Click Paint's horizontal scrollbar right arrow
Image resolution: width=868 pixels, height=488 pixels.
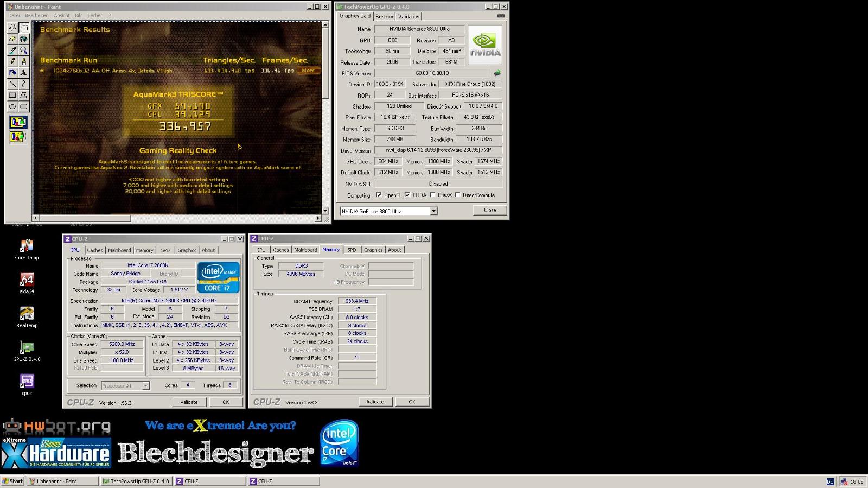318,218
